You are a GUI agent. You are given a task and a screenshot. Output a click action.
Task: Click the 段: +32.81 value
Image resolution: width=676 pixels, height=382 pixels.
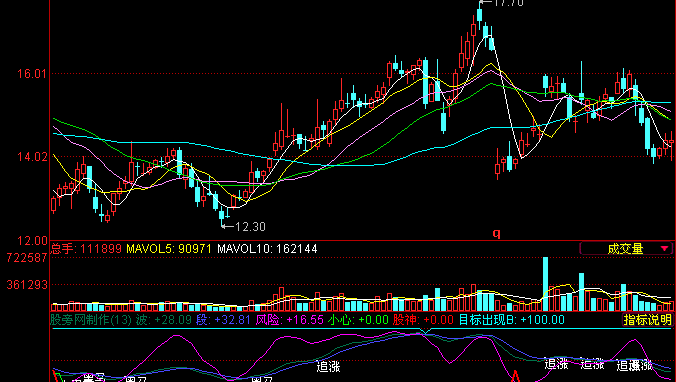coord(223,319)
